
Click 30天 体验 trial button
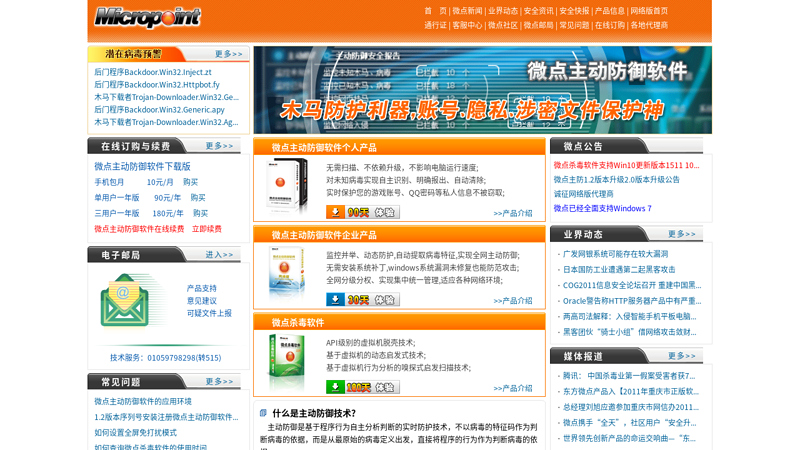[x=363, y=299]
